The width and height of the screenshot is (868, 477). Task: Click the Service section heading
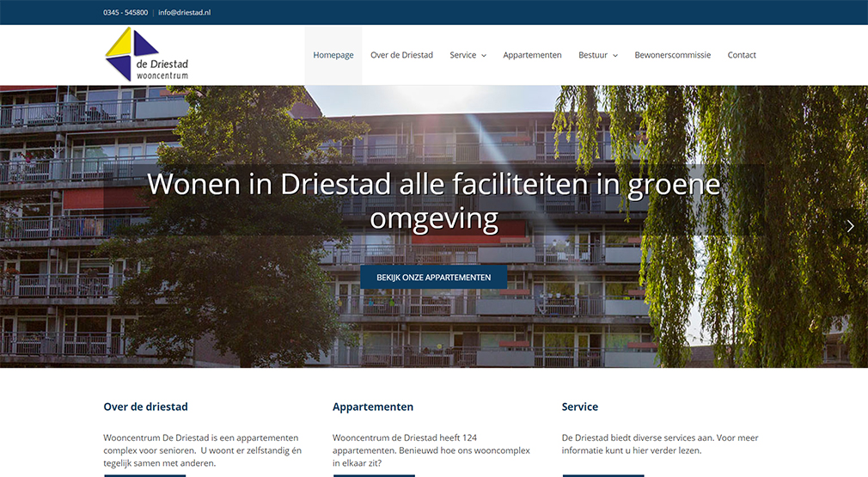coord(580,407)
